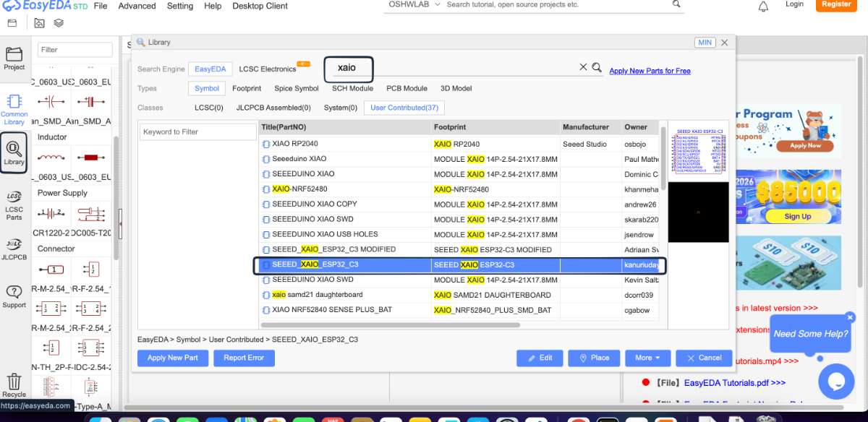The width and height of the screenshot is (868, 422).
Task: Click the Library sidebar icon
Action: 14,153
